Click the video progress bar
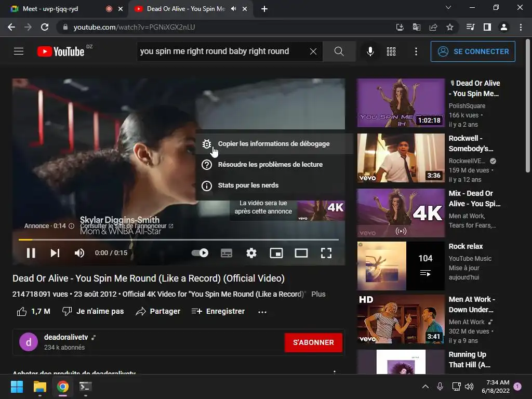This screenshot has width=532, height=399. coord(179,240)
